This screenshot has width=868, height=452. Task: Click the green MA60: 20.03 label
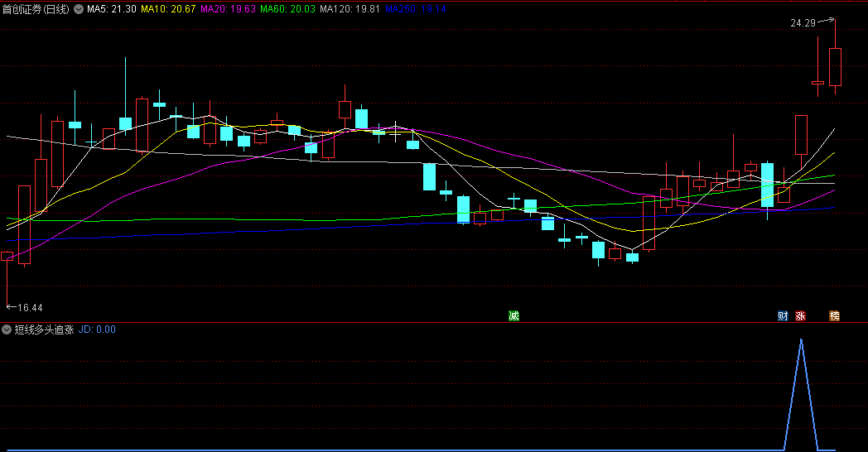[x=288, y=9]
